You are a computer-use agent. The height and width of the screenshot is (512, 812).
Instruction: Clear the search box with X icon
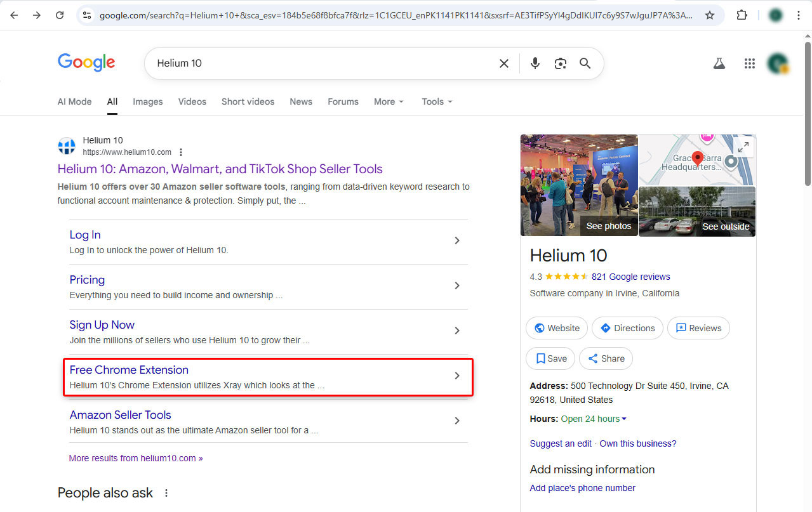(x=504, y=63)
